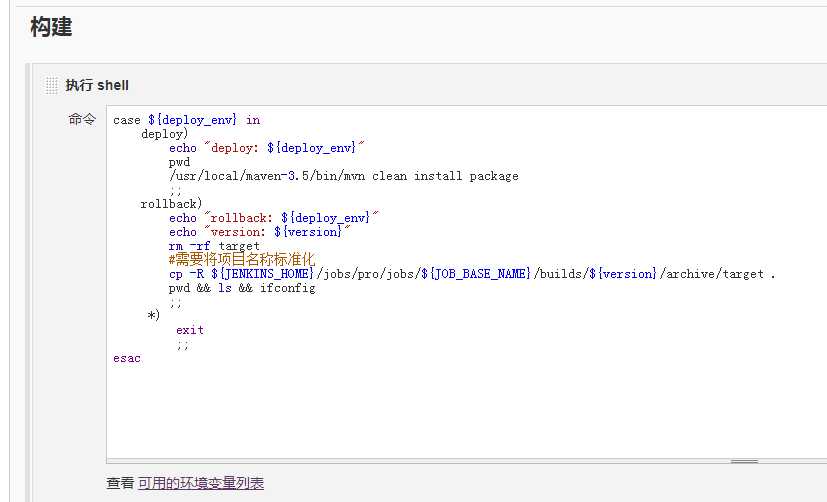Image resolution: width=827 pixels, height=502 pixels.
Task: Click the '*)' default case line
Action: point(153,315)
